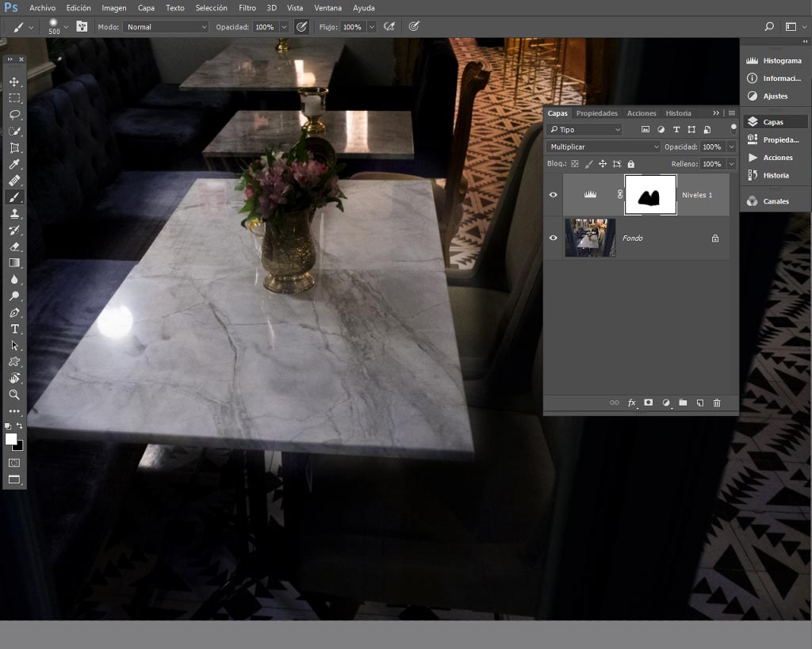Screen dimensions: 812x649
Task: Select the Crop tool
Action: coord(14,148)
